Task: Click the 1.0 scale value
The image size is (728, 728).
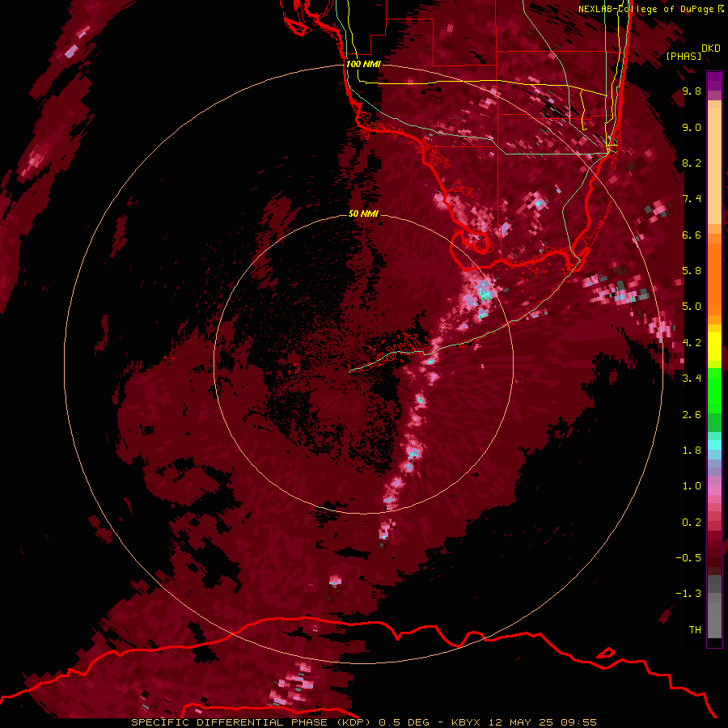Action: [692, 486]
